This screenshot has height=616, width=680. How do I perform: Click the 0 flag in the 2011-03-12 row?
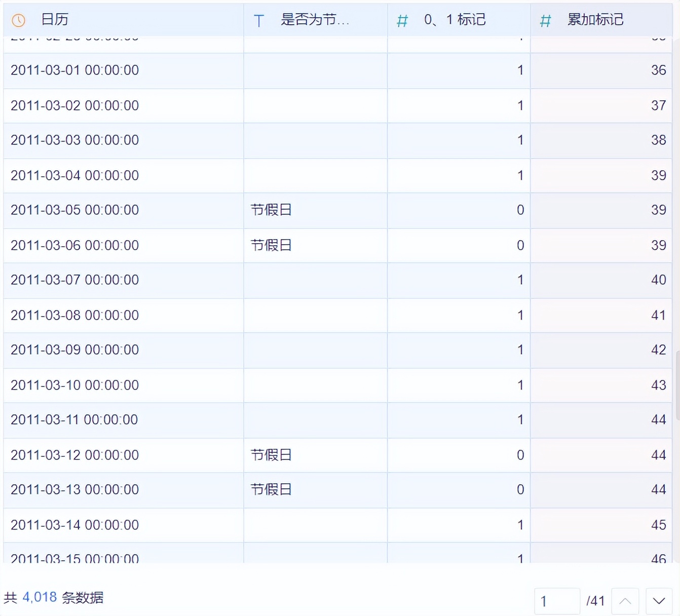coord(520,455)
